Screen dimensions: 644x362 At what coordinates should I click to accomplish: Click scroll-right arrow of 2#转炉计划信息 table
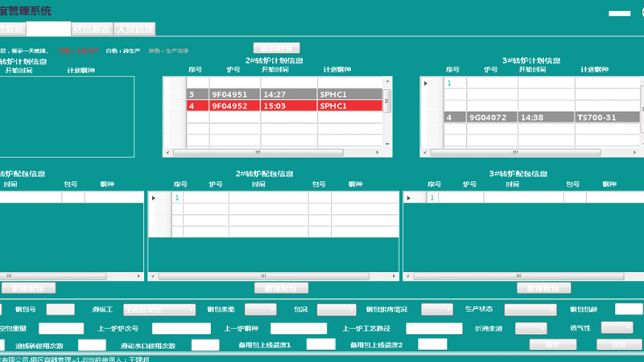(378, 151)
